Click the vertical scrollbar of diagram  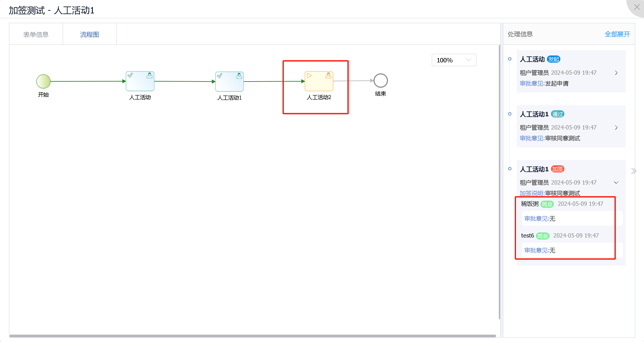(499, 182)
